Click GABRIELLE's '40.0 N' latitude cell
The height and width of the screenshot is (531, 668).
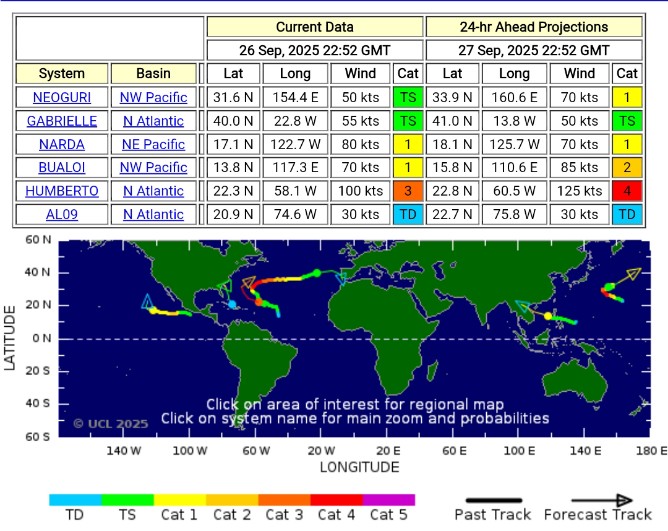(233, 121)
